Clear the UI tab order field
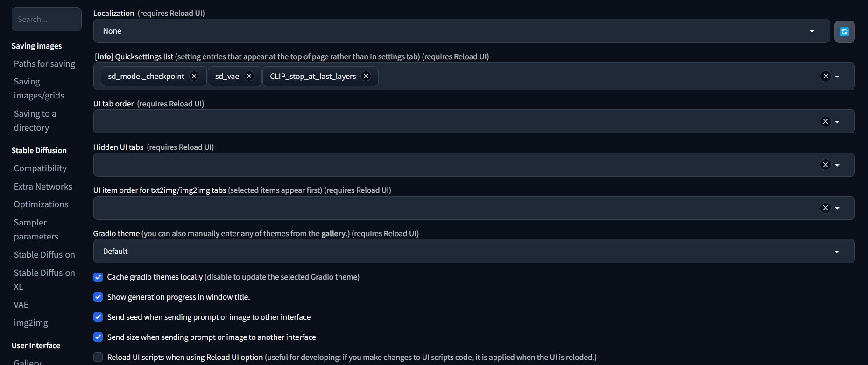 tap(826, 121)
